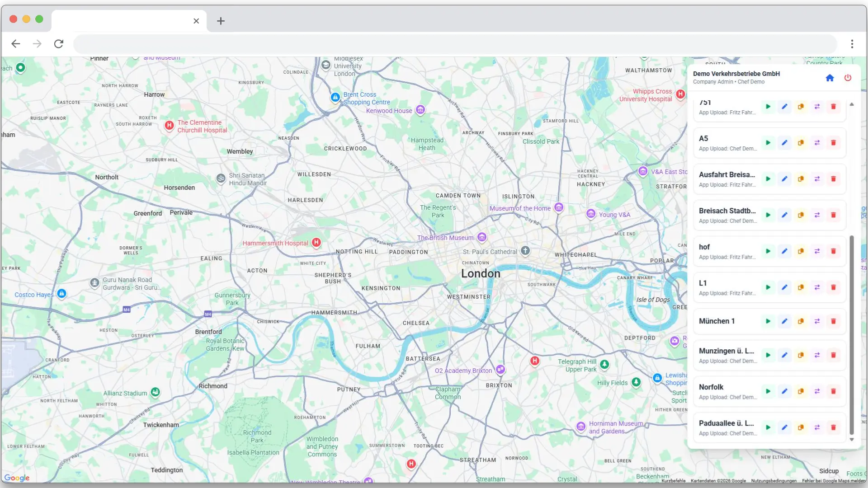Duplicate the Norfolk route

(801, 391)
